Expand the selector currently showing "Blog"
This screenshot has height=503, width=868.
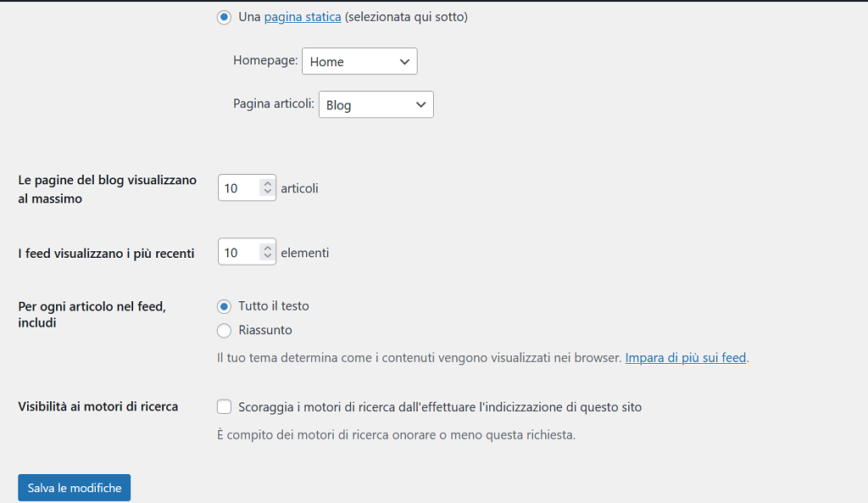click(376, 103)
